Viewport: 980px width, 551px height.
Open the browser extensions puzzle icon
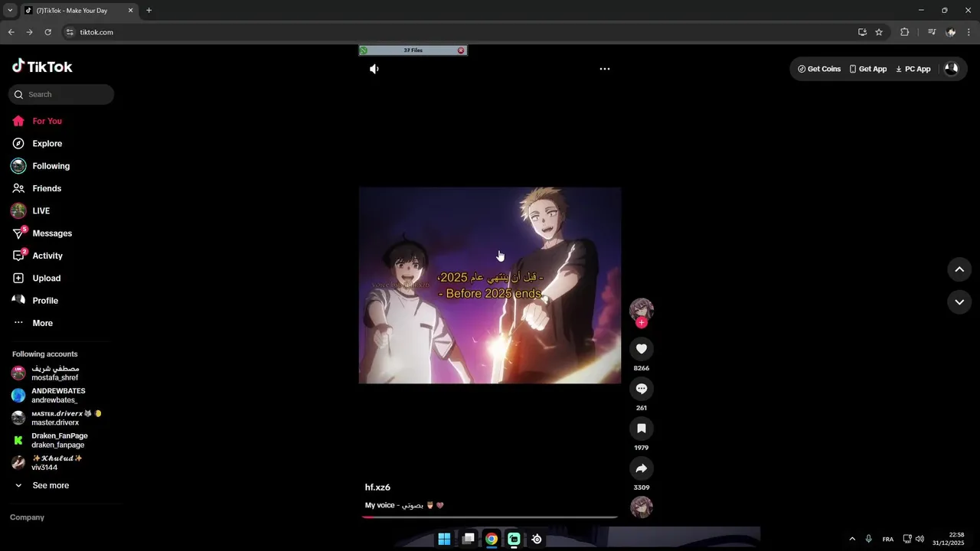(x=904, y=32)
